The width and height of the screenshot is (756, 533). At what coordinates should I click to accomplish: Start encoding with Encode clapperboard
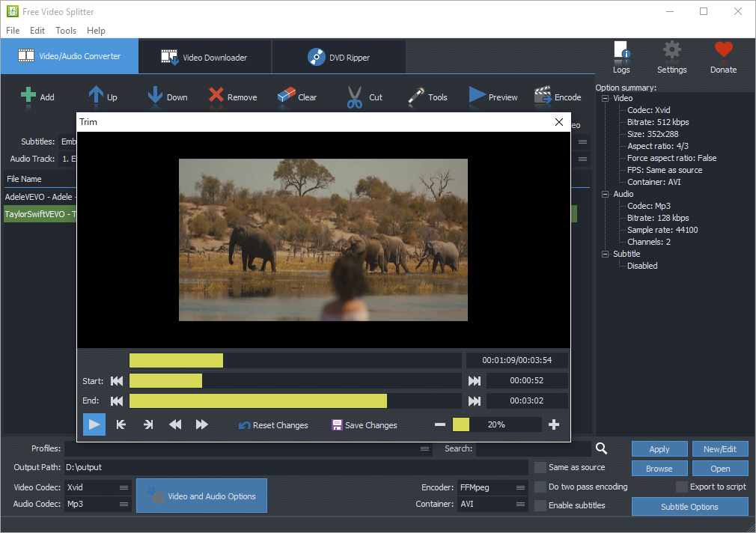(543, 95)
